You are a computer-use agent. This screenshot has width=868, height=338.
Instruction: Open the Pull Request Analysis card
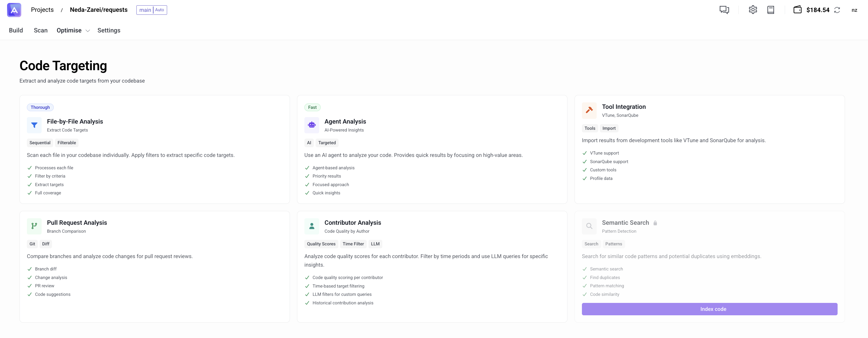pyautogui.click(x=77, y=222)
